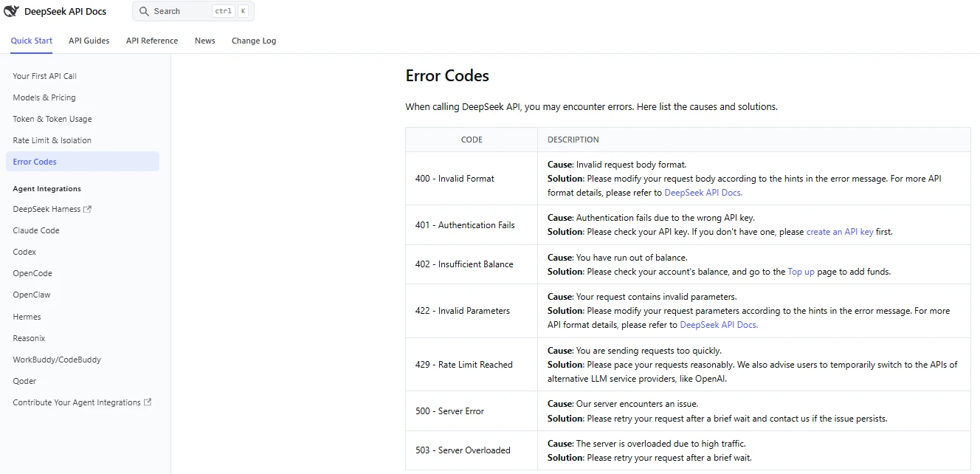The image size is (980, 474).
Task: Click the 503 - Server Overloaded cell
Action: point(472,450)
